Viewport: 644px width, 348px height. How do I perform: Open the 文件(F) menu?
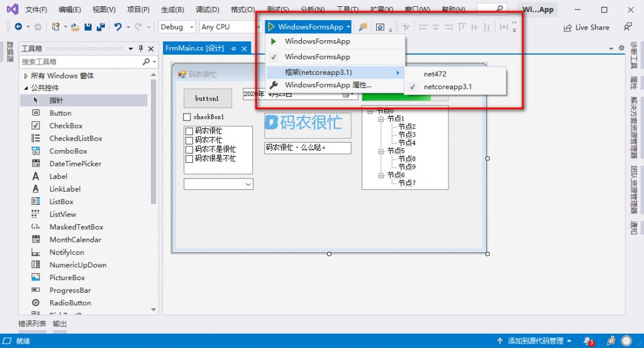point(36,9)
